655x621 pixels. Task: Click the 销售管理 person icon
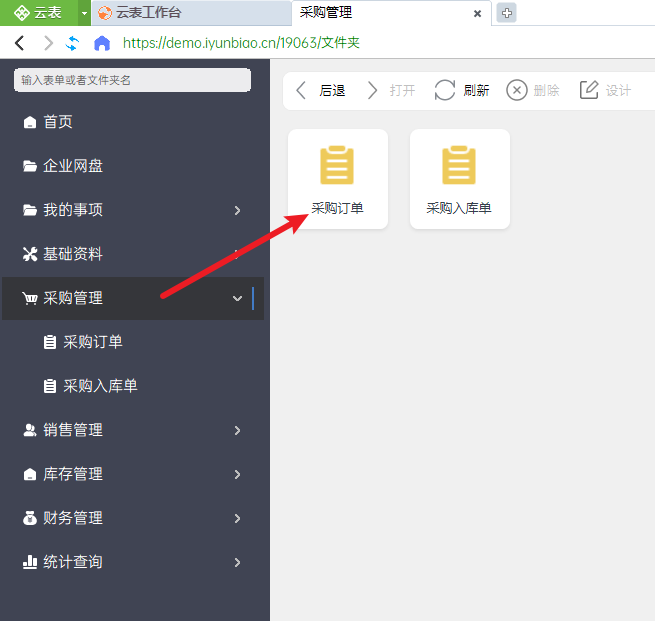click(x=30, y=430)
